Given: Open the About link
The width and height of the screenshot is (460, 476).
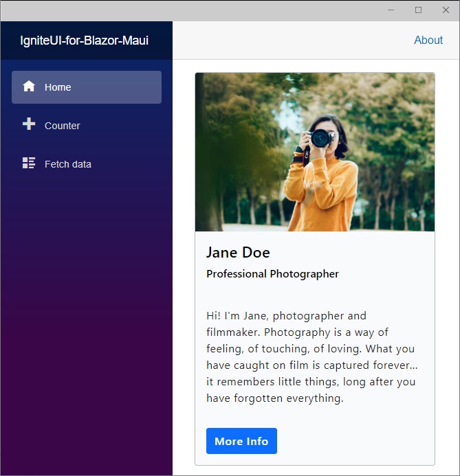Looking at the screenshot, I should click(428, 40).
